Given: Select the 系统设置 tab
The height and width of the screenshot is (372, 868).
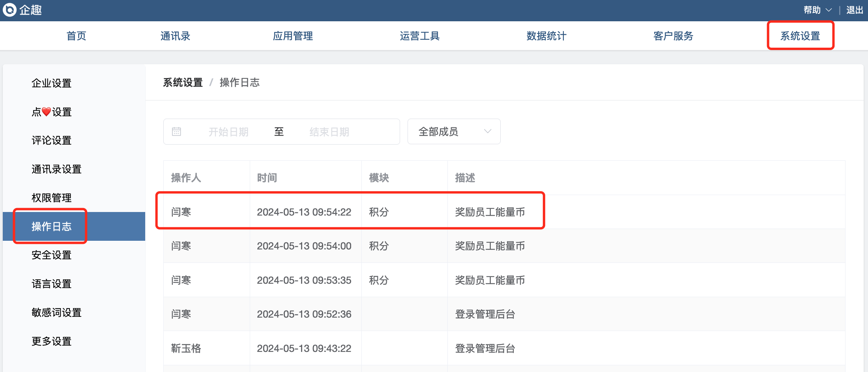Looking at the screenshot, I should (800, 36).
